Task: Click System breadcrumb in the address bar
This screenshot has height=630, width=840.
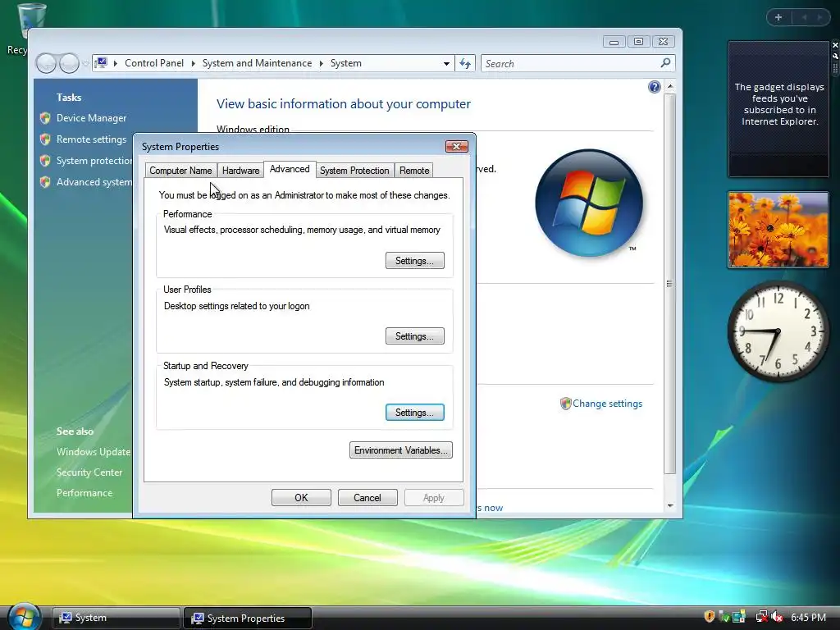Action: [346, 63]
